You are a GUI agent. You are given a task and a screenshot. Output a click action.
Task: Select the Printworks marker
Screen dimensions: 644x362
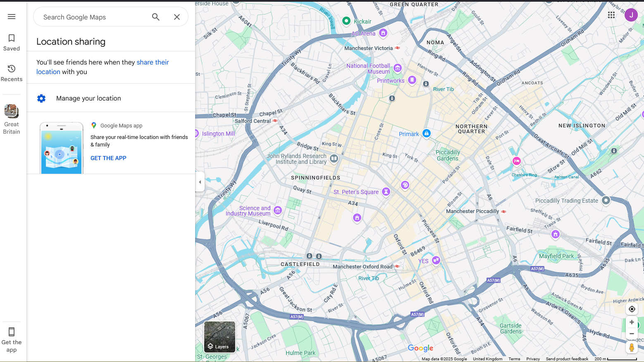412,79
